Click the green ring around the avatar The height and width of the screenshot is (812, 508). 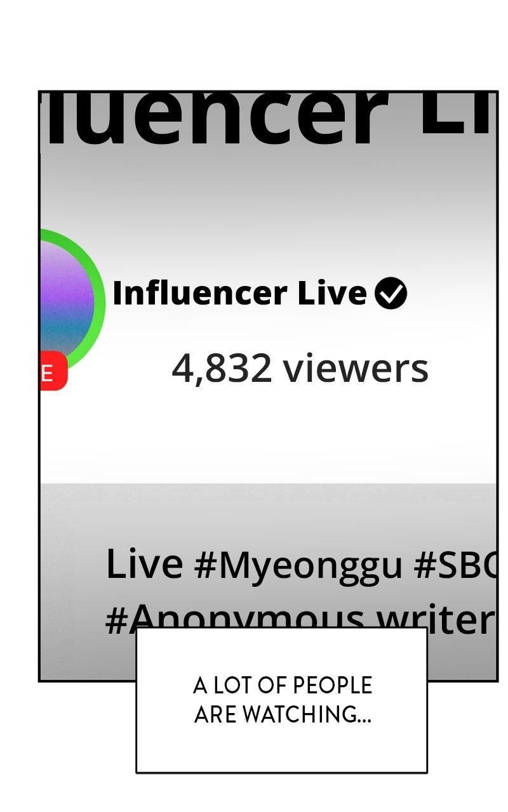click(100, 301)
